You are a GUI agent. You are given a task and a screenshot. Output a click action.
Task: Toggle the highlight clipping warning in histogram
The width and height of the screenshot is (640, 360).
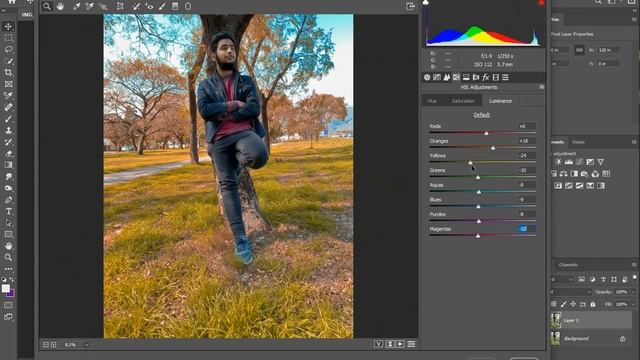[541, 2]
